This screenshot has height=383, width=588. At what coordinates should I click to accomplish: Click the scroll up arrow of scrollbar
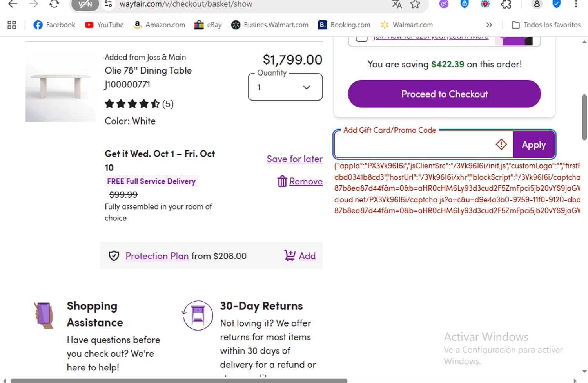point(584,42)
